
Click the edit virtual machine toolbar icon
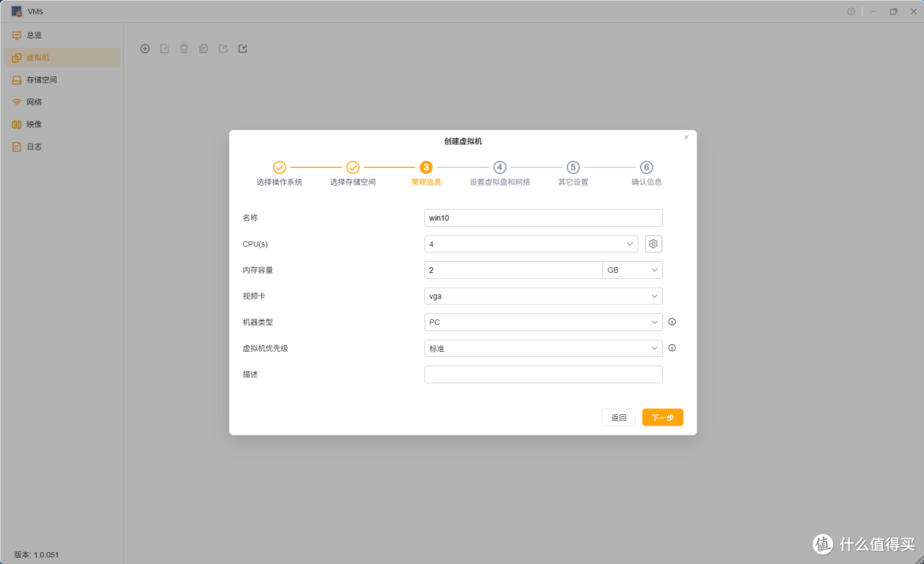[164, 49]
